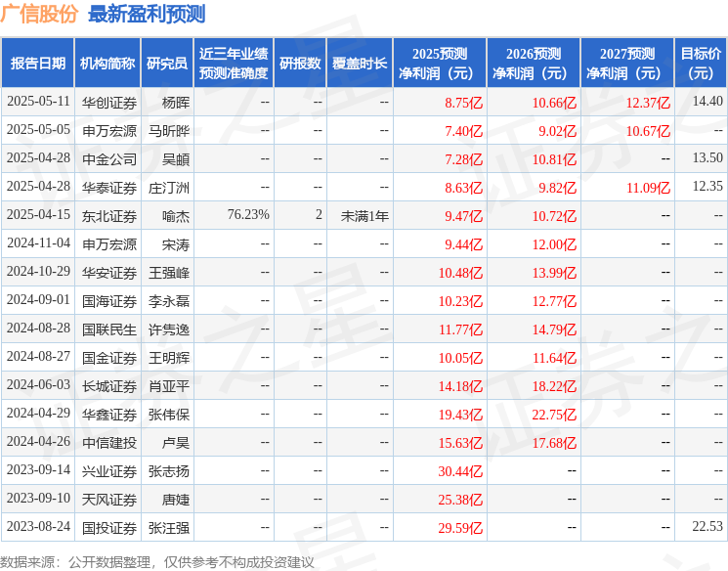The image size is (728, 571).
Task: Select the 机构简称 column header
Action: [x=107, y=64]
